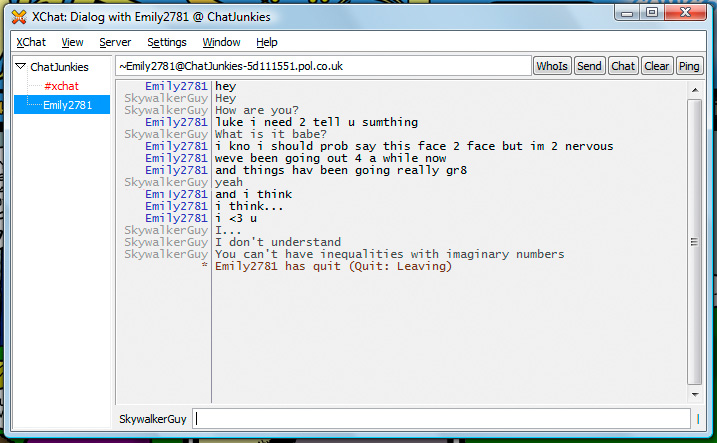
Task: Click message 'weve been going out 4 a while now'
Action: click(x=331, y=158)
